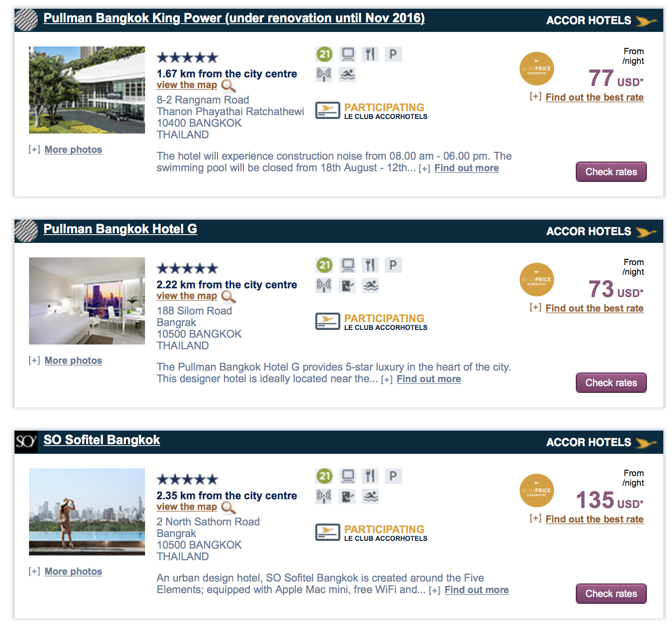672x628 pixels.
Task: Click the swimming pool icon for SO Sofitel Bangkok
Action: click(x=370, y=496)
